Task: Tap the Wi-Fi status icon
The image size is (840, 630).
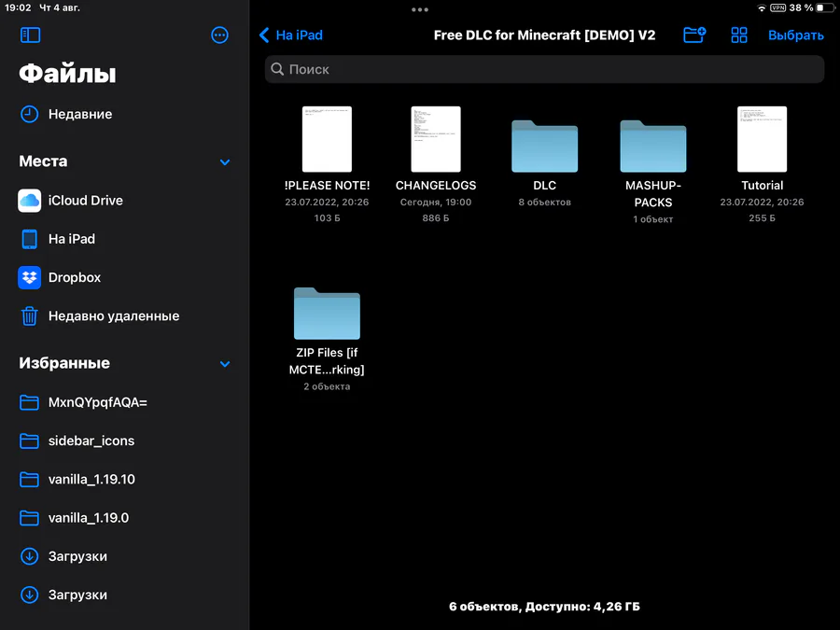Action: click(762, 8)
